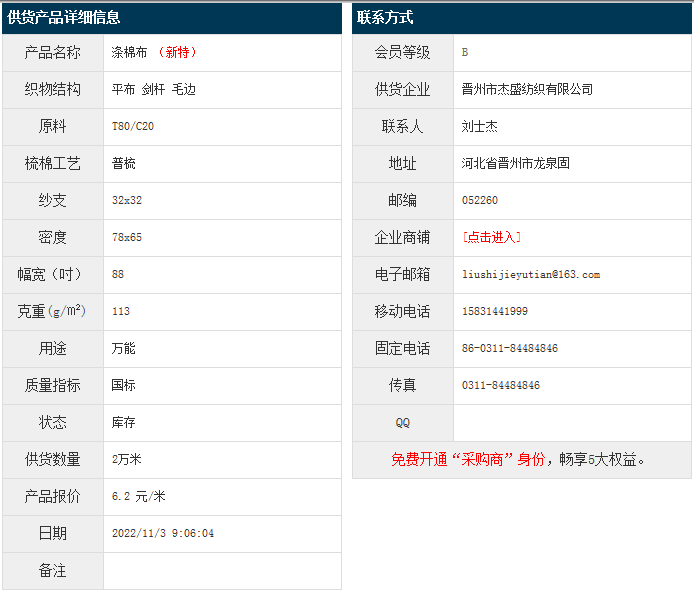Click the fabric structure 平布 剑杆 毛边
This screenshot has width=694, height=593.
(154, 89)
